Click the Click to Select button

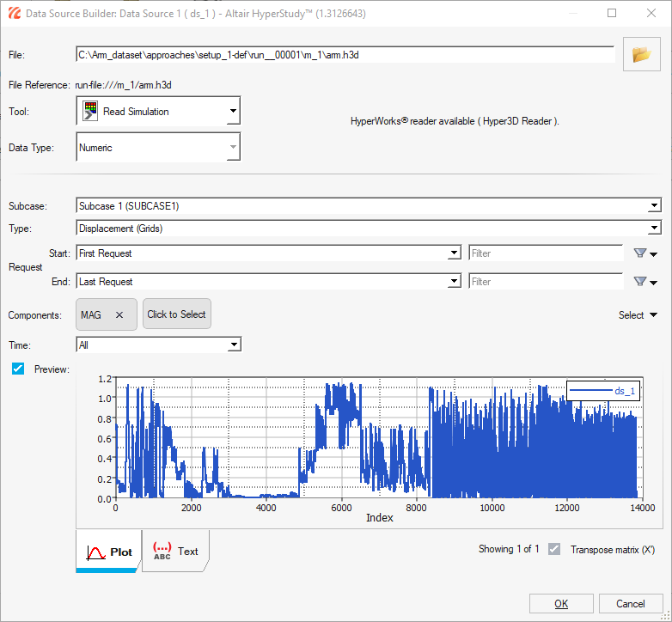176,314
